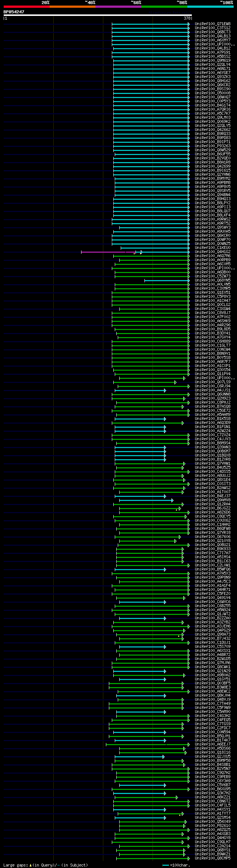Click the UniRef100_Q98A73 label

pyautogui.click(x=213, y=634)
